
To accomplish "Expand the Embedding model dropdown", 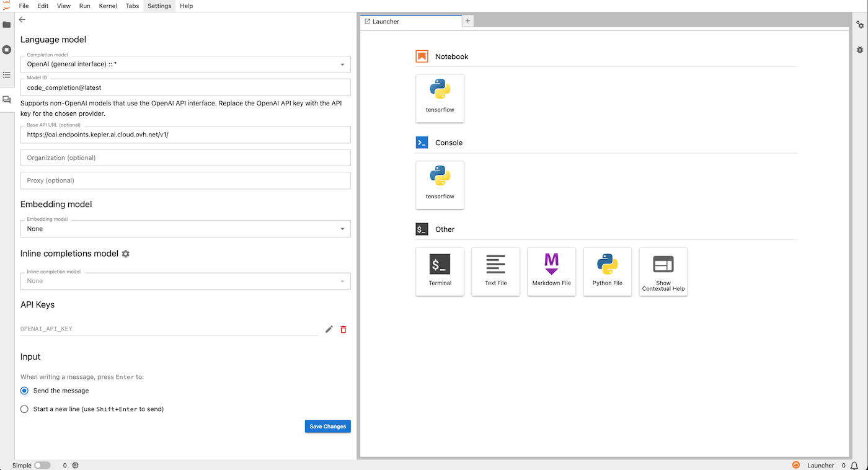I will 185,229.
